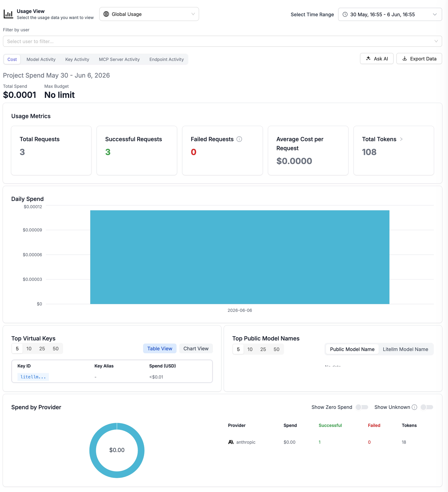The height and width of the screenshot is (492, 448).
Task: Show 25 top public model names
Action: tap(263, 349)
